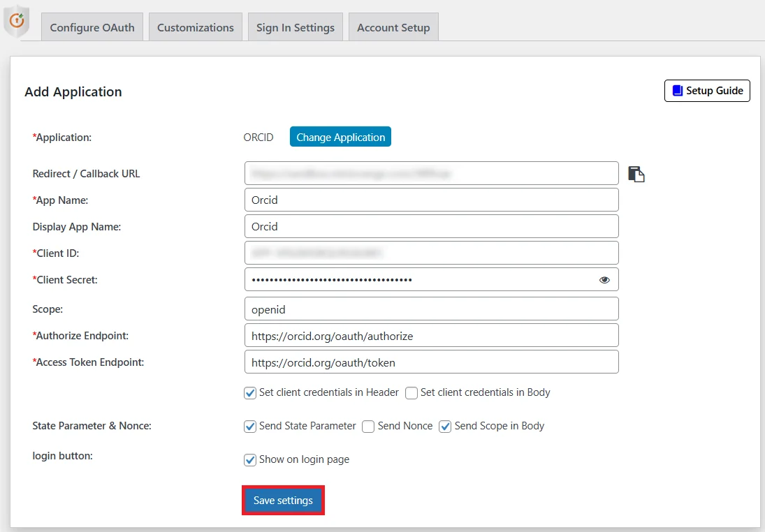
Task: Uncheck Send Scope in Body
Action: pos(444,426)
